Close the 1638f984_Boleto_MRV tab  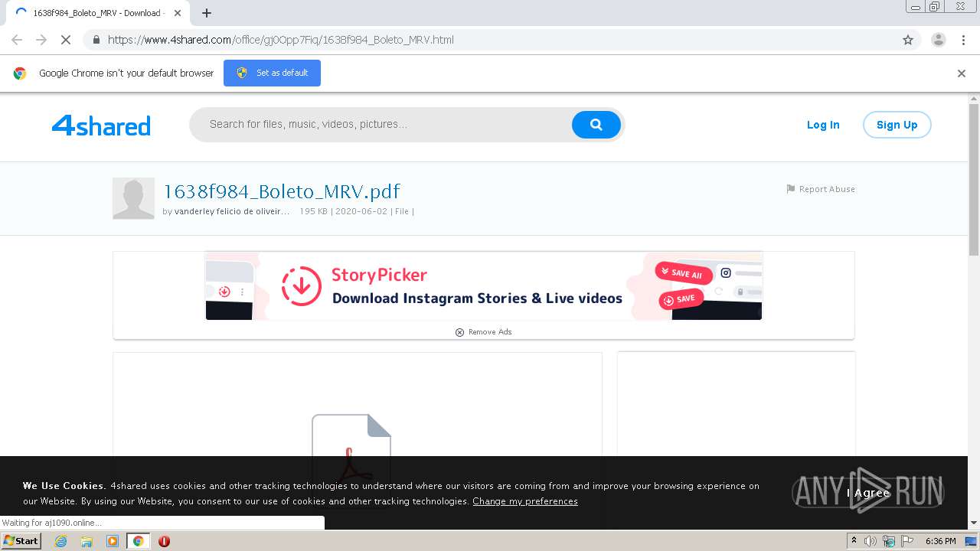178,13
